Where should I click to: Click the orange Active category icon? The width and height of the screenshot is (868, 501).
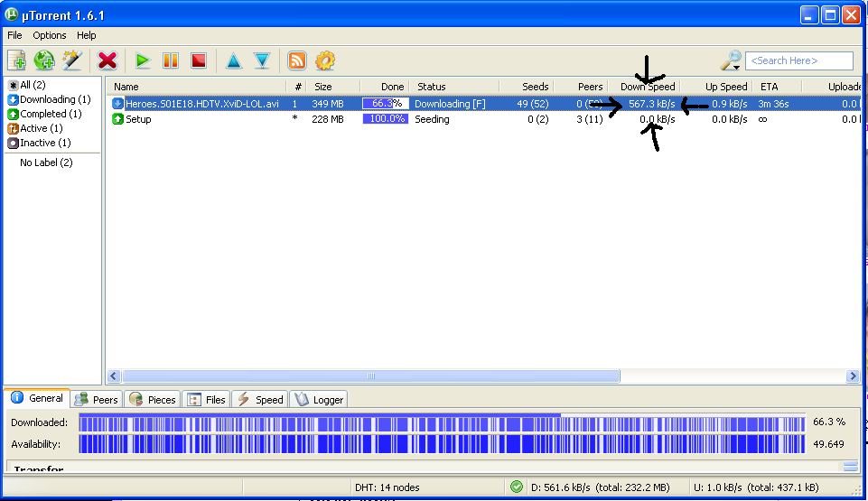point(13,128)
